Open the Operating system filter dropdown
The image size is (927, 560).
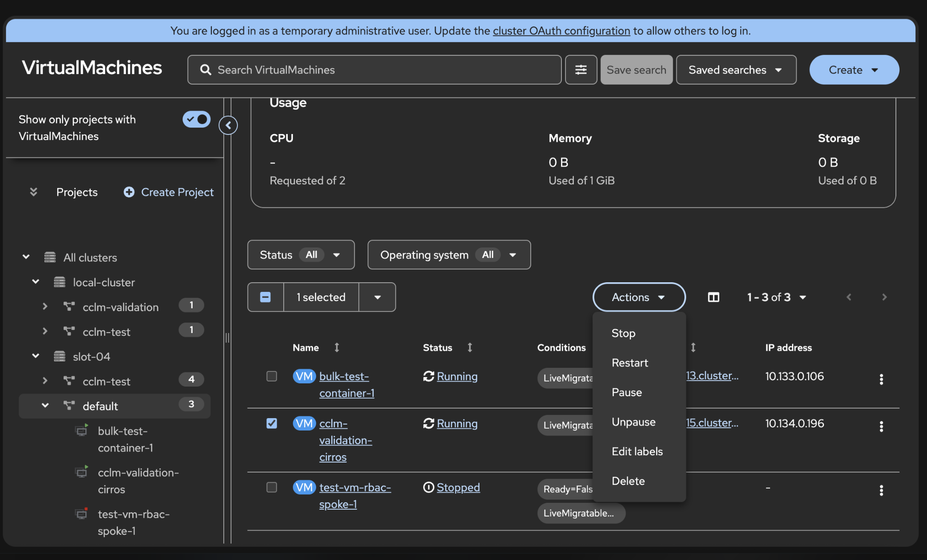pyautogui.click(x=448, y=255)
